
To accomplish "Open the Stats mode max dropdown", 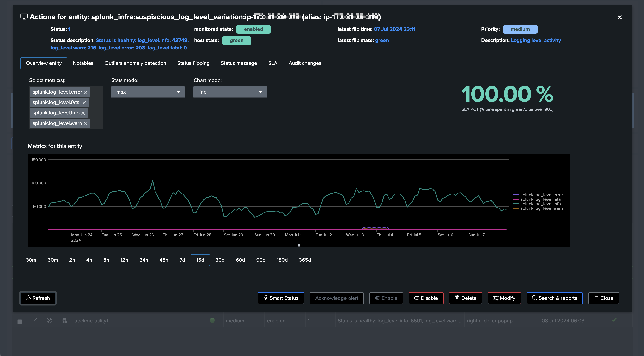I will tap(148, 92).
